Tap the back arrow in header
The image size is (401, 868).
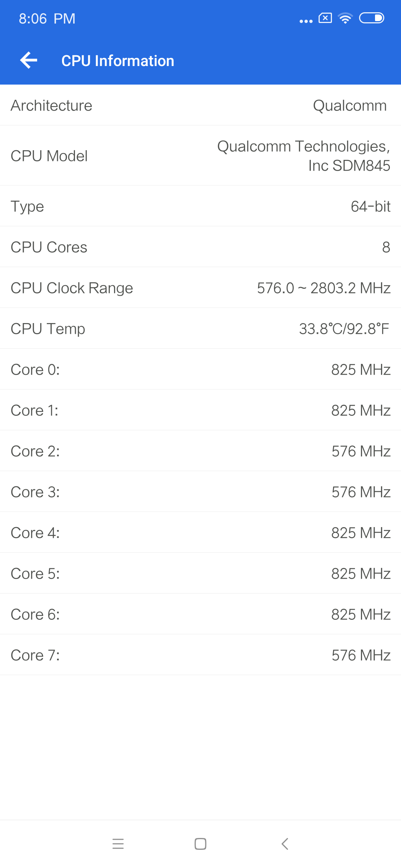click(x=29, y=60)
